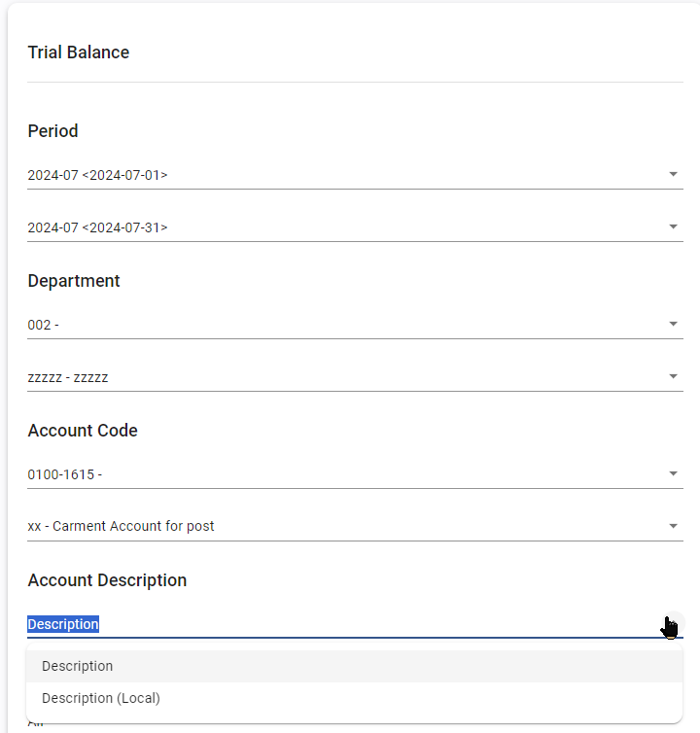Choose 'Description (Local)' from the list

101,698
